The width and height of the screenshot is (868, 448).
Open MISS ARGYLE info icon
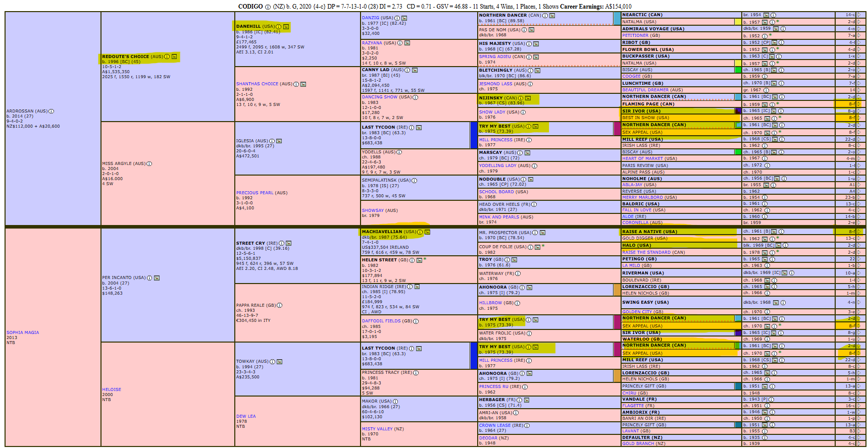[149, 163]
